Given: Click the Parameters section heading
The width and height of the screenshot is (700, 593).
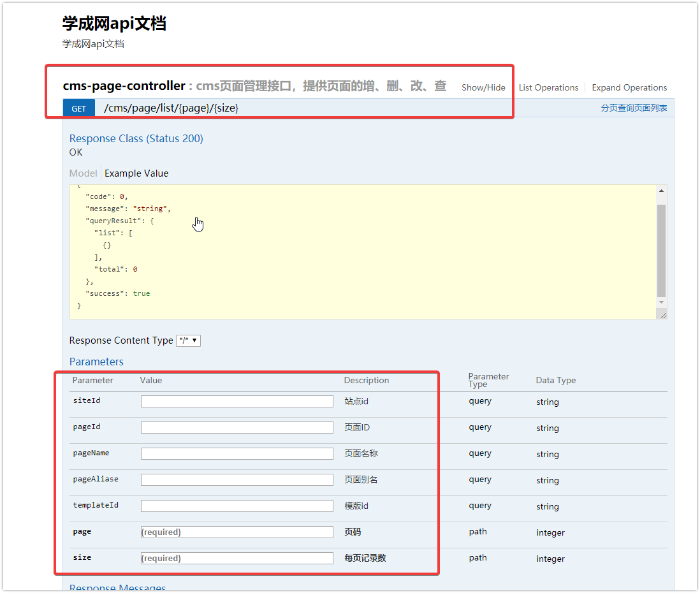Looking at the screenshot, I should (96, 362).
